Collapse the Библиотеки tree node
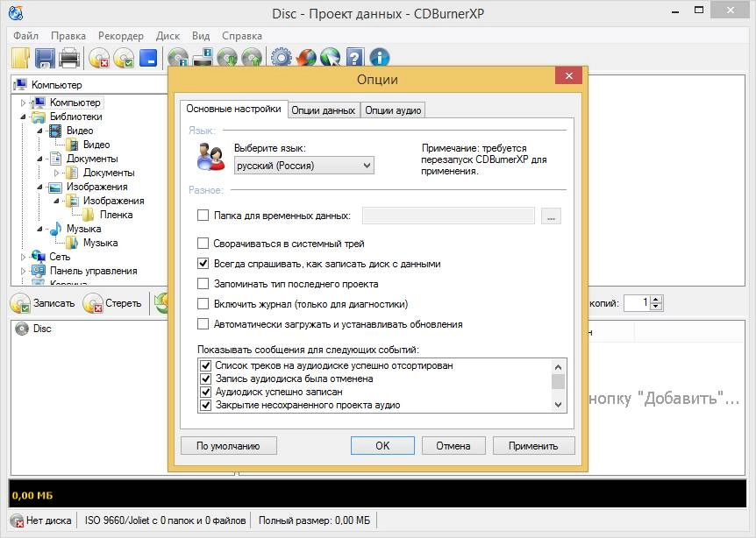The width and height of the screenshot is (756, 538). (23, 117)
